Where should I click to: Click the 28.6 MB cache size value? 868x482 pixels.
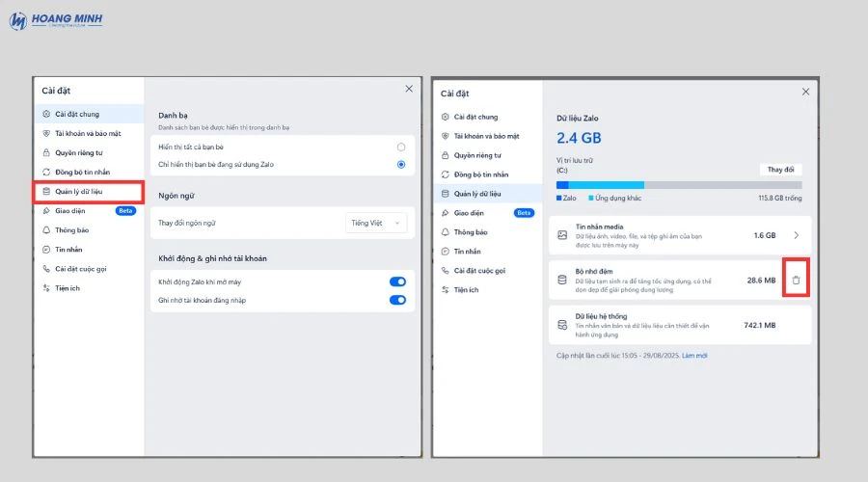[761, 280]
